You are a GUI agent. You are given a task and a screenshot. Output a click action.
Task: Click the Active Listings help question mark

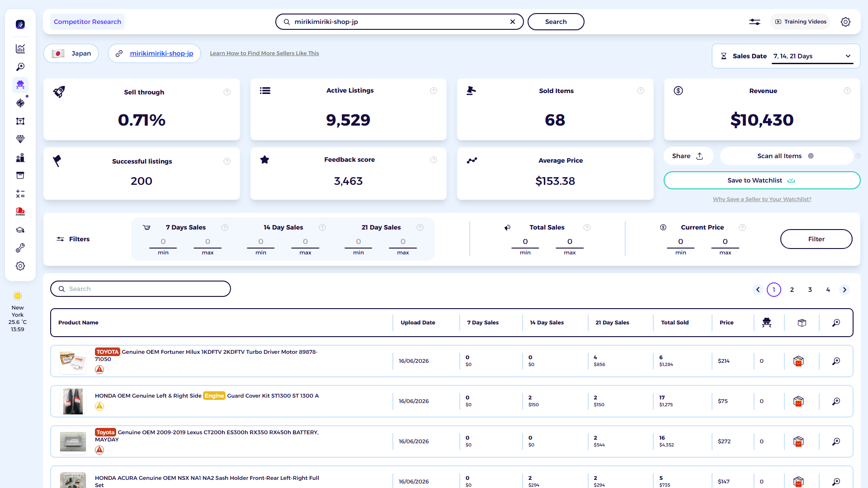point(434,91)
